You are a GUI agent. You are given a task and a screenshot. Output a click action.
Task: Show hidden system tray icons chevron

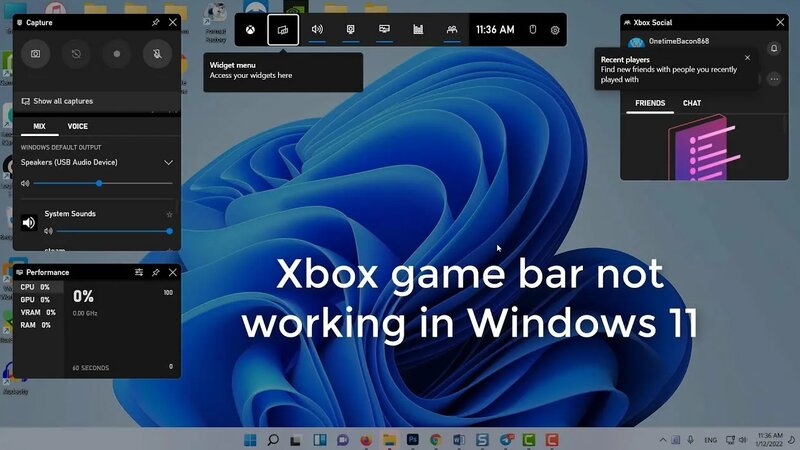[663, 440]
